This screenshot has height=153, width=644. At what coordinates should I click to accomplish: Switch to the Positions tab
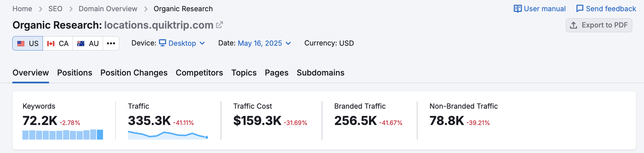(x=74, y=73)
